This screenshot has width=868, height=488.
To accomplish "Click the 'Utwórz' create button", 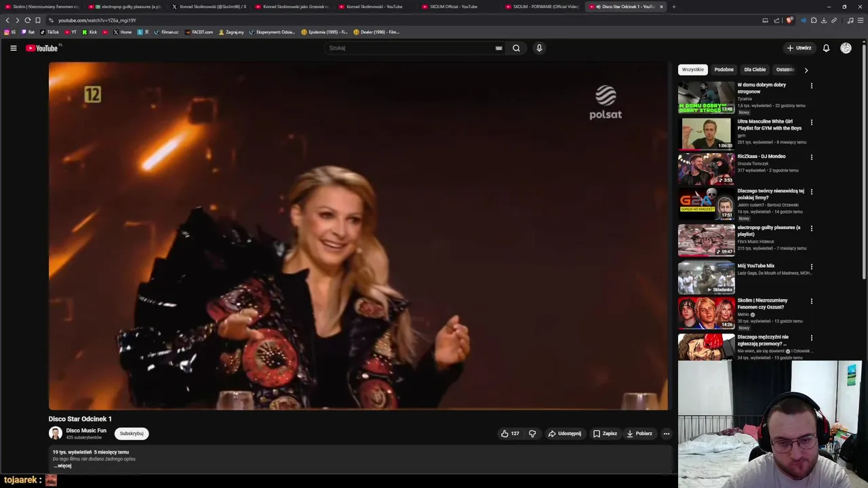I will point(799,48).
